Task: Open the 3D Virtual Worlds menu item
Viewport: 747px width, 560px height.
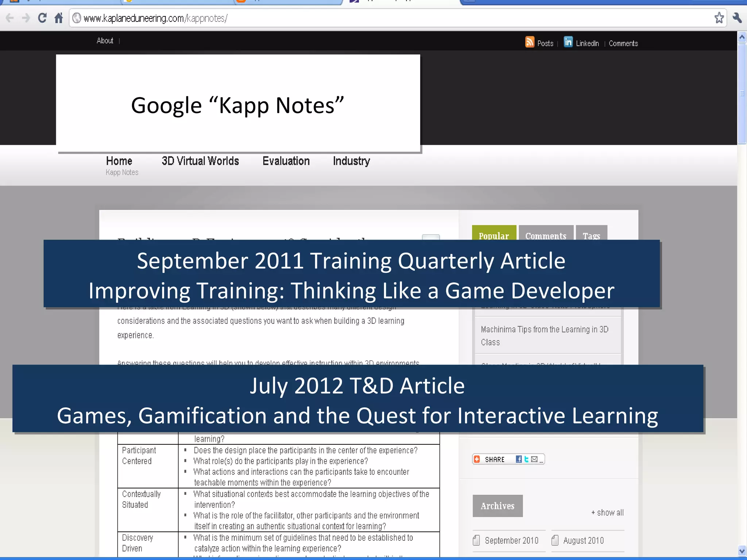Action: [x=200, y=161]
